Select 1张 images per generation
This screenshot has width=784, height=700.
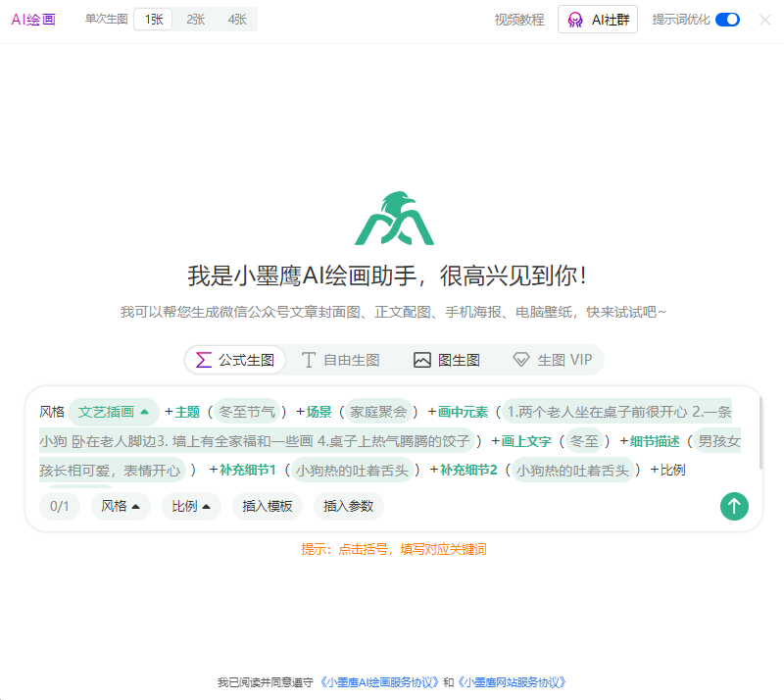[154, 20]
